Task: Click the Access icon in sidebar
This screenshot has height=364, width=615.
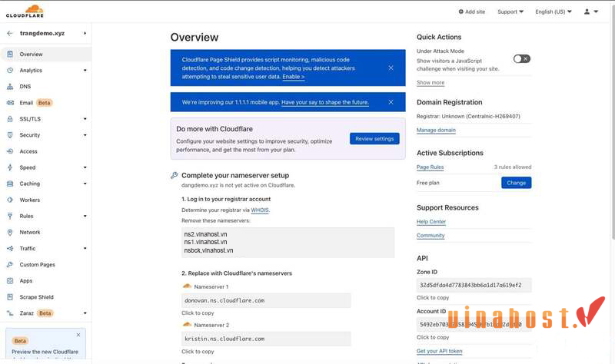Action: (10, 151)
